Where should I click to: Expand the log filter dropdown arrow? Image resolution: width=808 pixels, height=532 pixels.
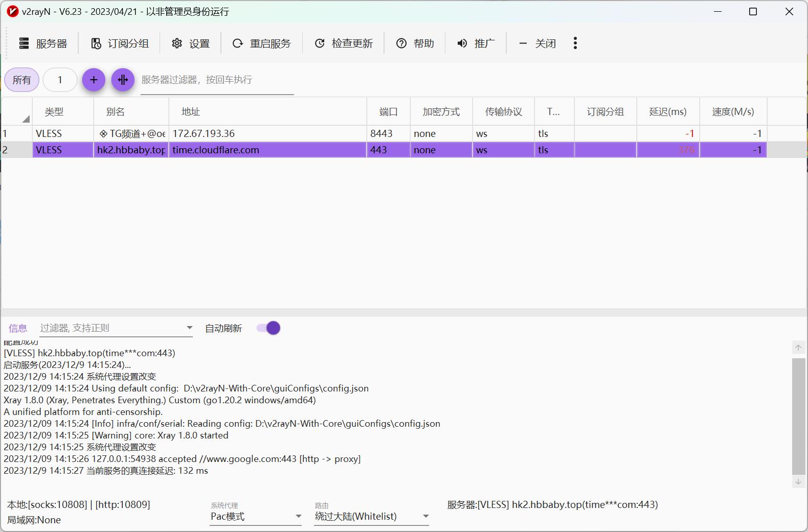[189, 328]
